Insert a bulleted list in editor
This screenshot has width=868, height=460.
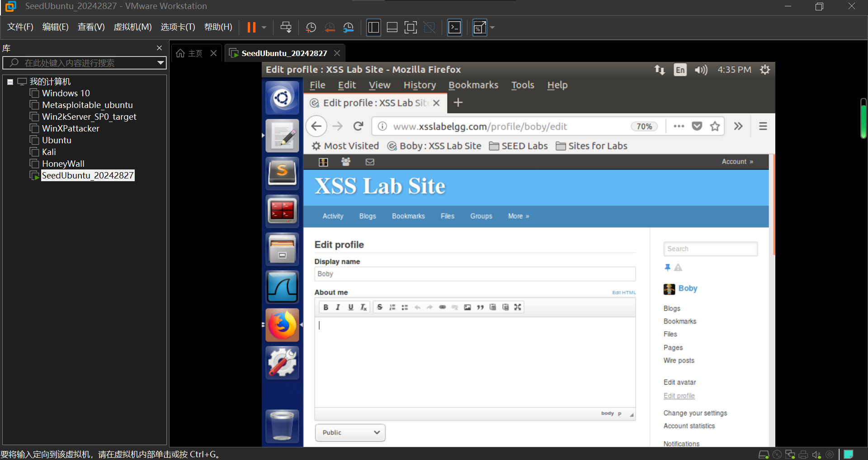pyautogui.click(x=405, y=307)
